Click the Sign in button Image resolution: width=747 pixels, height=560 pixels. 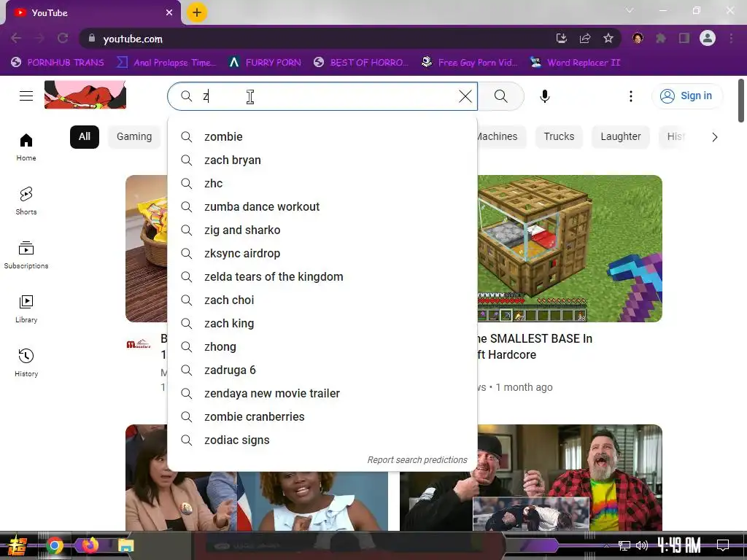point(686,96)
